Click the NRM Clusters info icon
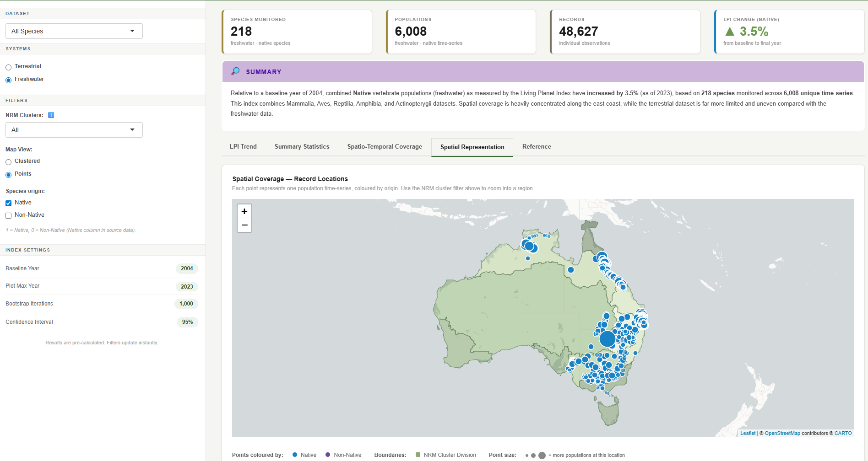Image resolution: width=868 pixels, height=461 pixels. (51, 115)
